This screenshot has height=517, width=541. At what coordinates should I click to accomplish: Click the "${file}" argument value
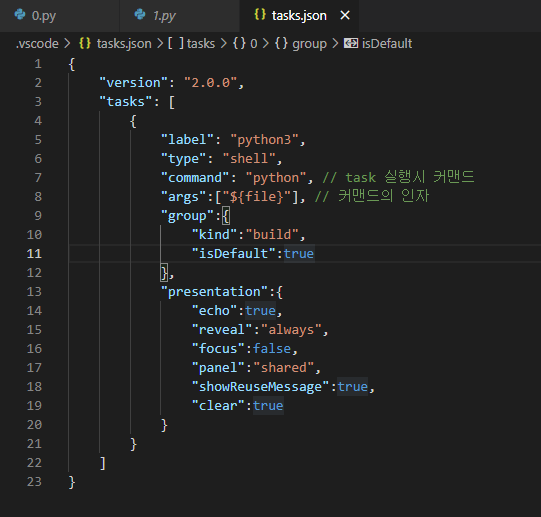(x=256, y=197)
